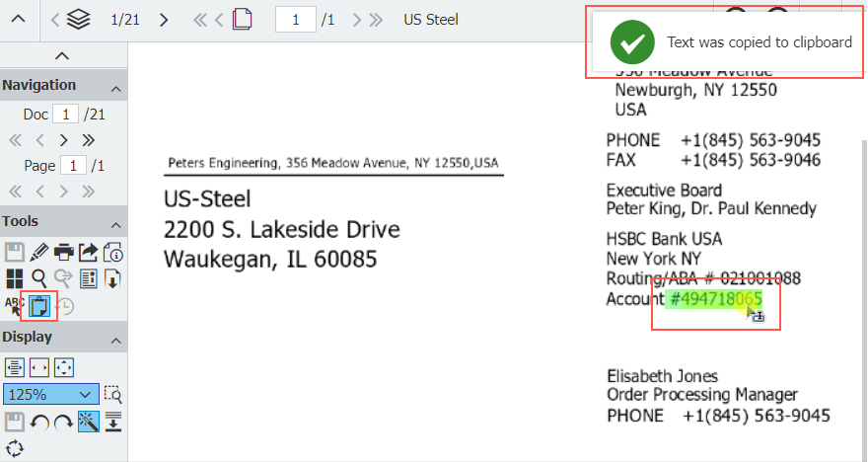
Task: Click the export/share arrow icon in Tools
Action: pos(88,252)
